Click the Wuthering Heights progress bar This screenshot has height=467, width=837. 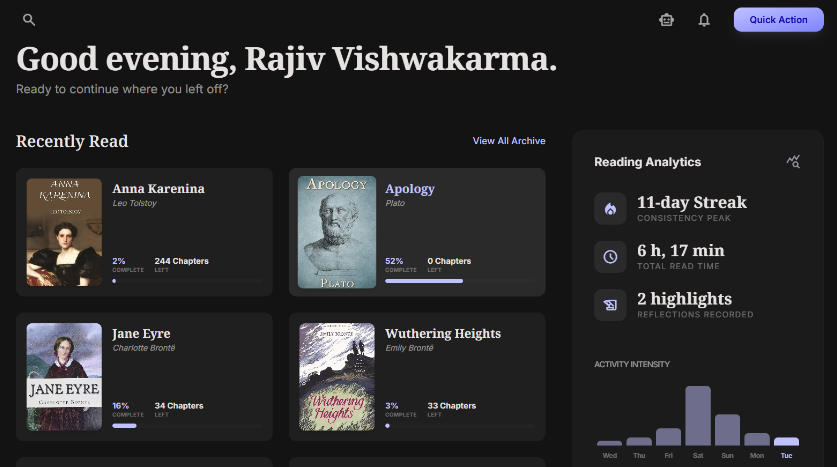click(460, 425)
